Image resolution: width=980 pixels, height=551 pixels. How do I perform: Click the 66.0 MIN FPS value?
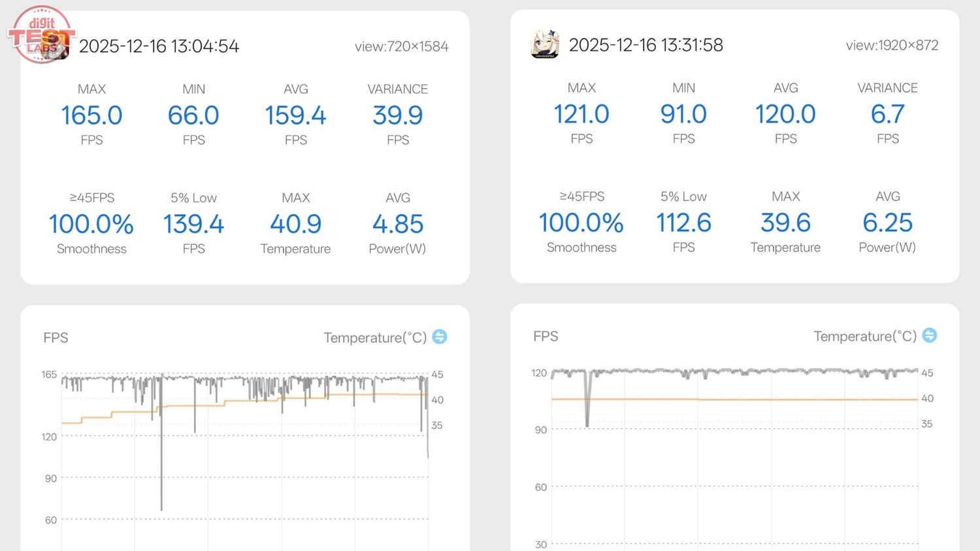(193, 116)
